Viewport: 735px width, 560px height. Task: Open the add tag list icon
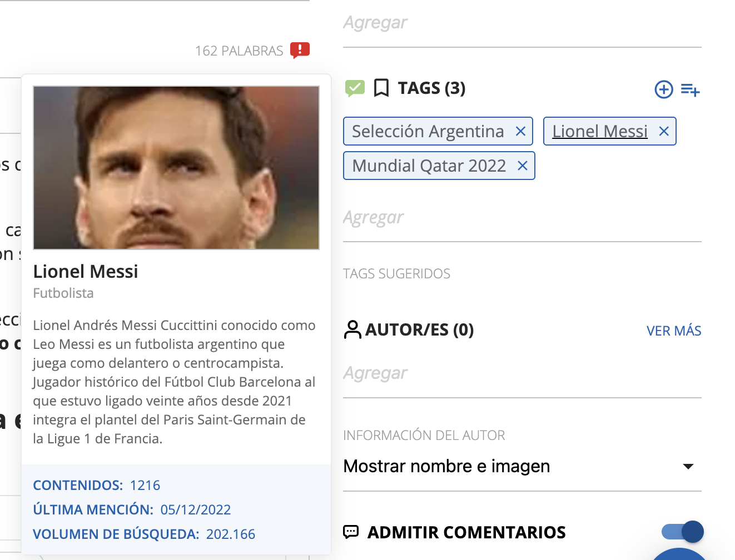pos(690,89)
